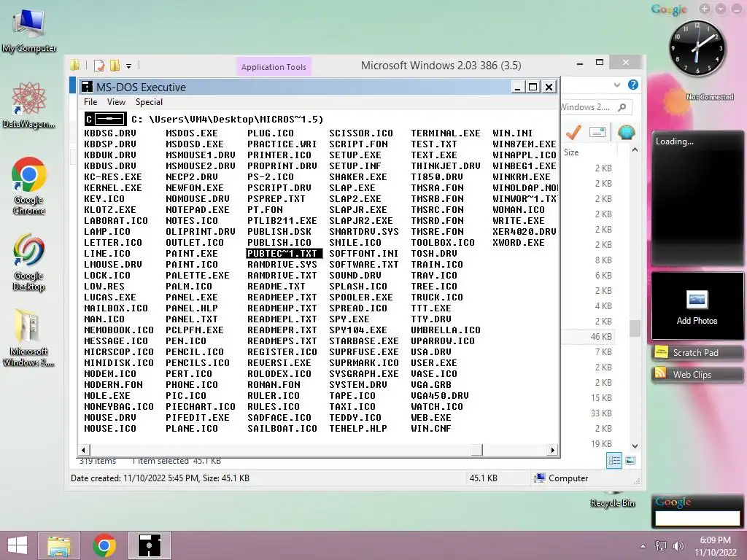
Task: Open Google Desktop shortcut icon
Action: [28, 262]
